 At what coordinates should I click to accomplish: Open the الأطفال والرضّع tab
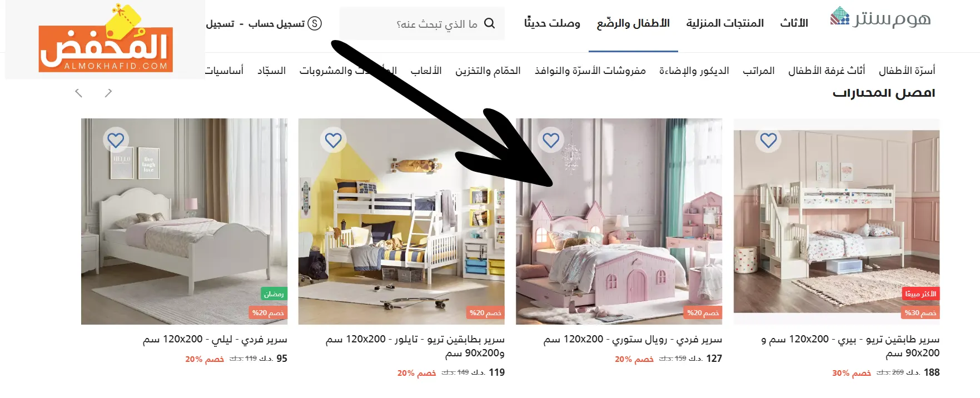click(633, 23)
